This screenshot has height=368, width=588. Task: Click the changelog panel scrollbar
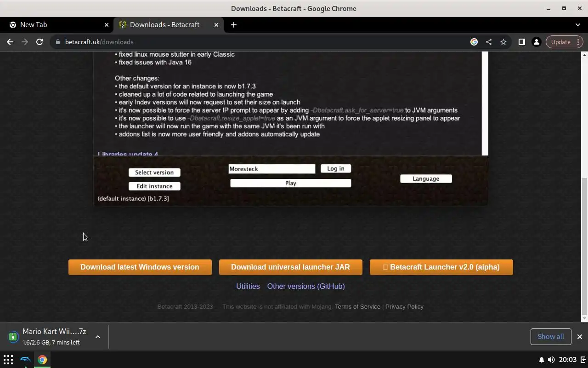click(485, 103)
